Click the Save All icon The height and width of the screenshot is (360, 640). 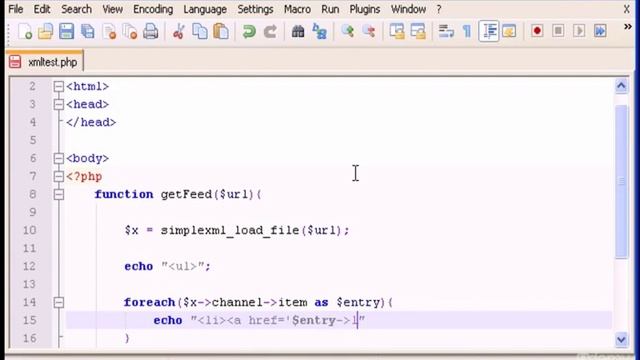pos(88,31)
